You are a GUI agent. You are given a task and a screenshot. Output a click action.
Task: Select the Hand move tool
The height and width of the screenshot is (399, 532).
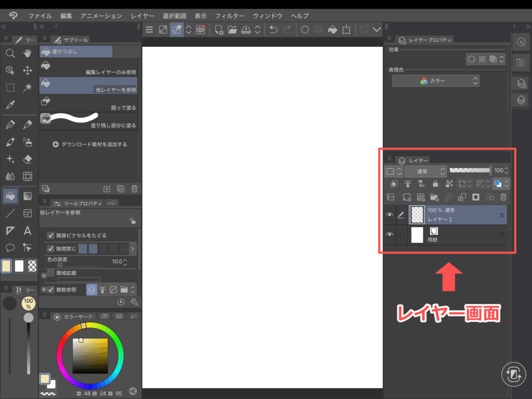coord(28,53)
